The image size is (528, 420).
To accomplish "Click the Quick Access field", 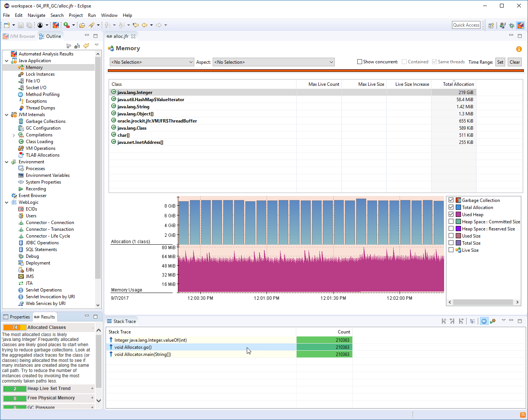I will 466,25.
